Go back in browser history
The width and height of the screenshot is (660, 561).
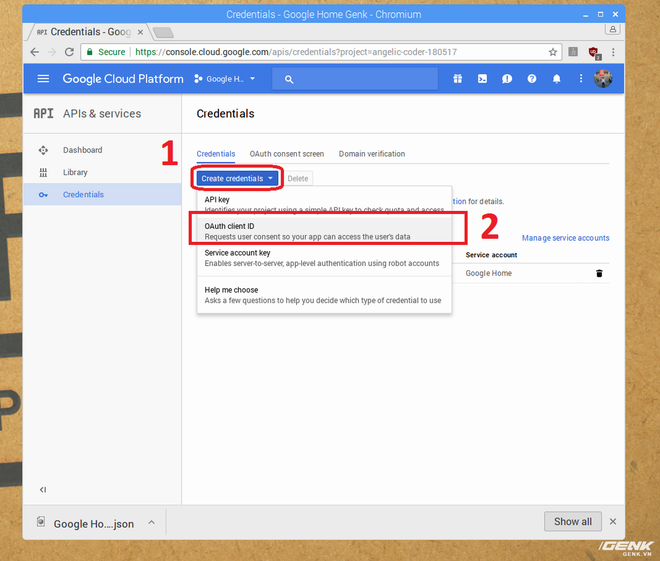tap(35, 52)
